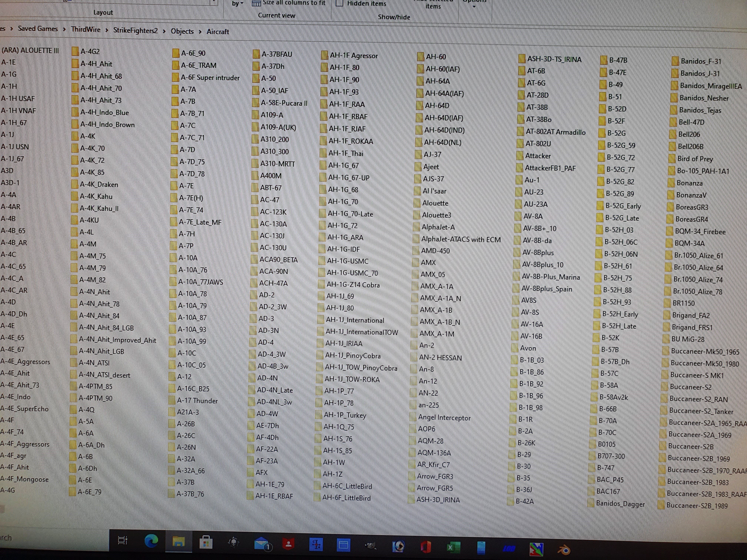The image size is (747, 560).
Task: Go to ThirdWire in the address path
Action: point(86,29)
